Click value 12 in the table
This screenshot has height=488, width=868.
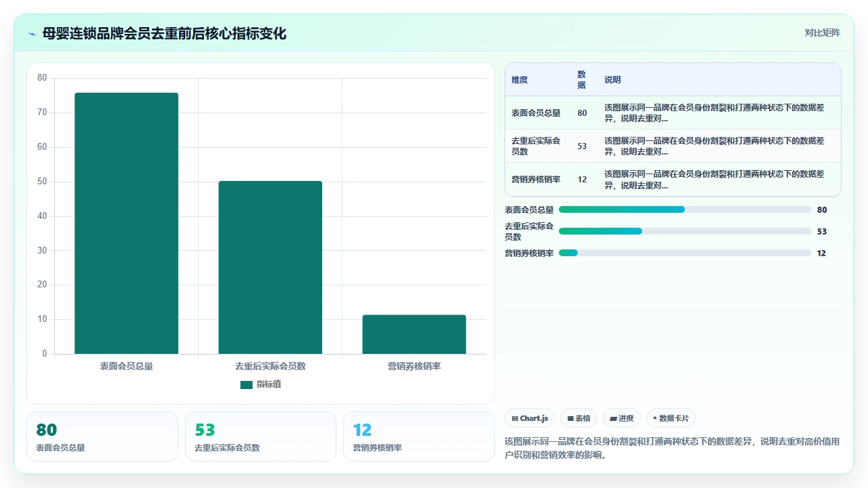[582, 180]
